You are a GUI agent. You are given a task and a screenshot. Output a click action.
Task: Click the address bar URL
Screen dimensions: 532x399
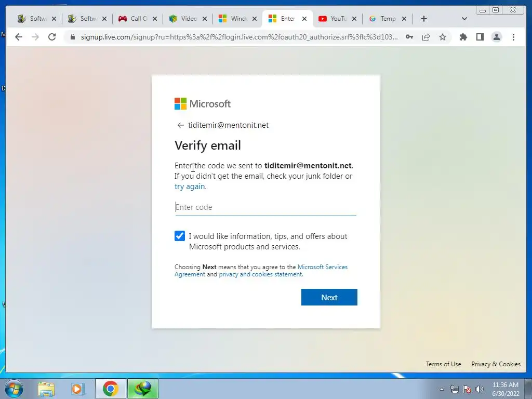click(239, 37)
